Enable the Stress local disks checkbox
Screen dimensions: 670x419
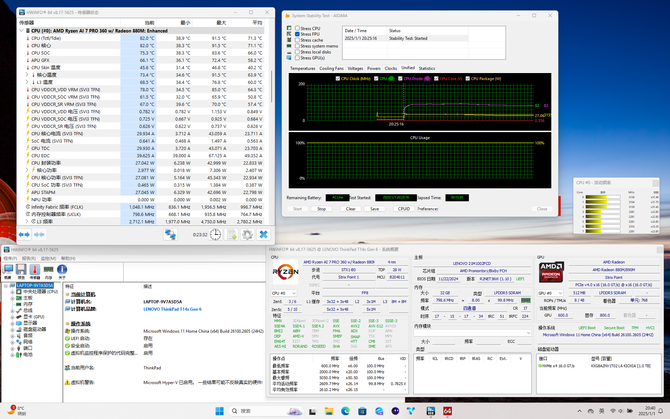297,52
